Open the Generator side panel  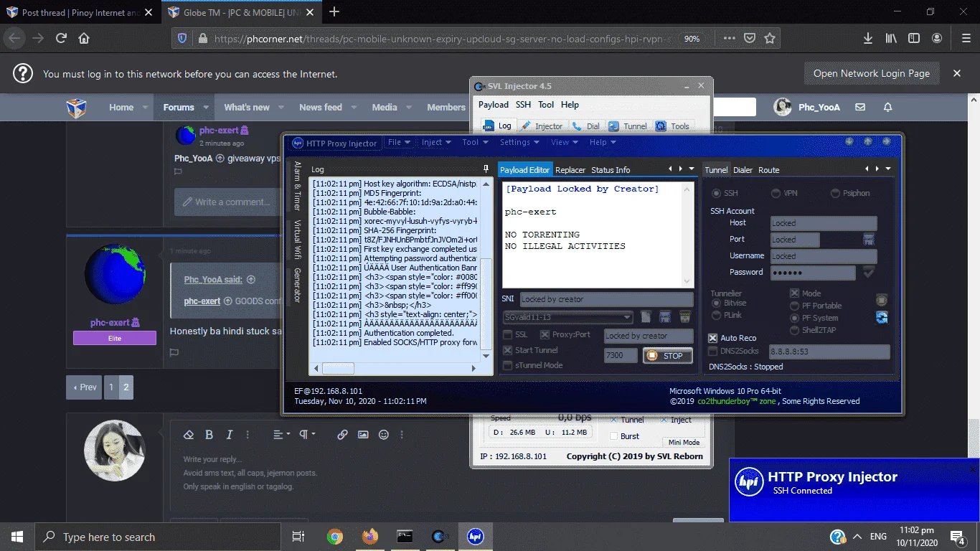[x=297, y=286]
